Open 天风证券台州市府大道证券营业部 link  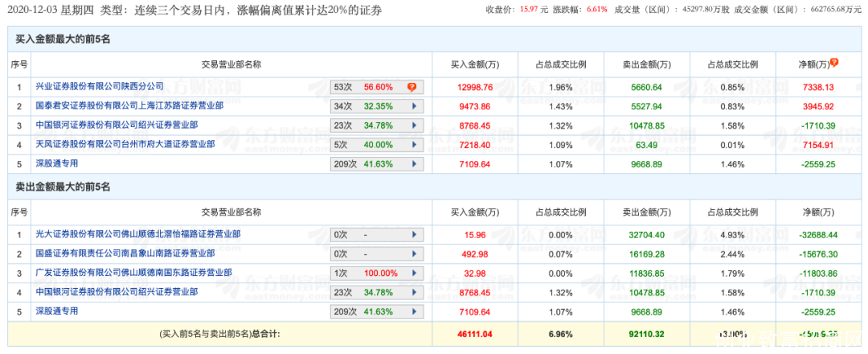click(125, 144)
